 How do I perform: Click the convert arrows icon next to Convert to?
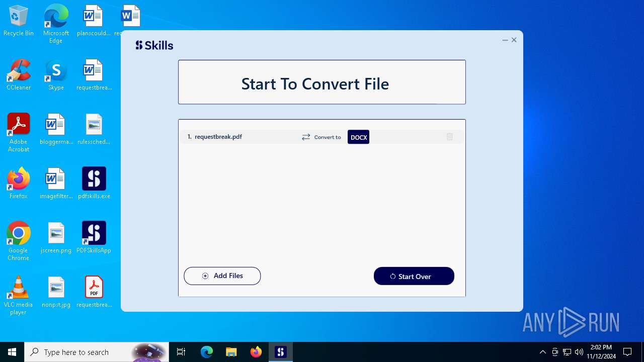click(306, 137)
